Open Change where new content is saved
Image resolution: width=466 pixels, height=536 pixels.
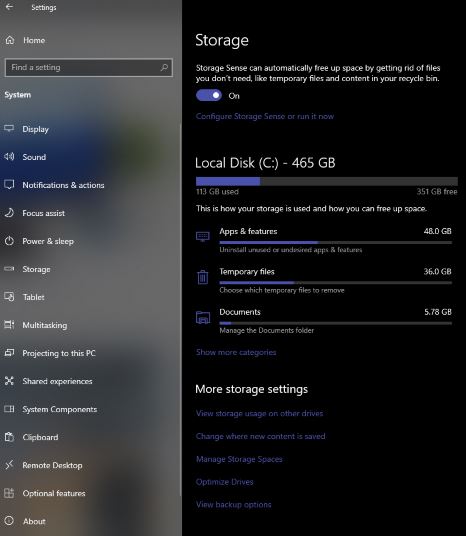coord(261,436)
